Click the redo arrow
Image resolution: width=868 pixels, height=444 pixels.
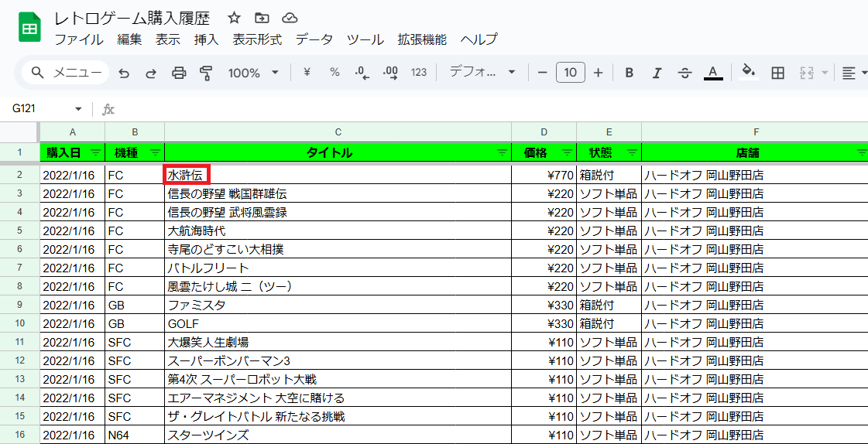[150, 73]
